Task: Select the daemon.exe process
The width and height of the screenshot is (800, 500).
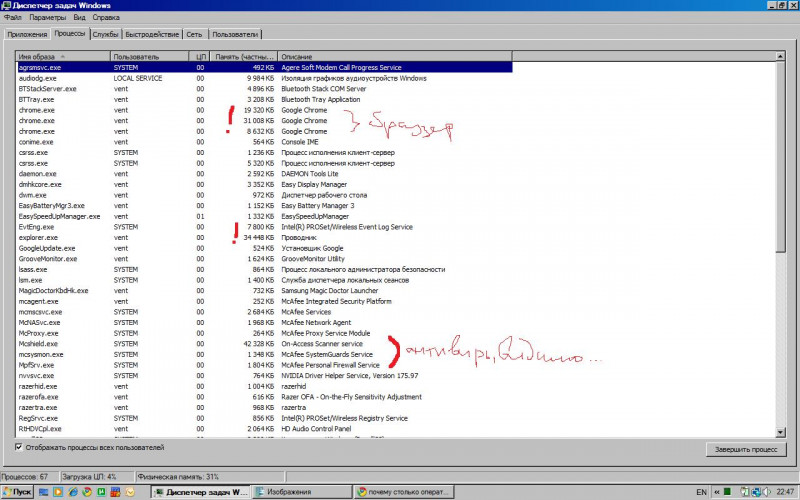Action: pyautogui.click(x=264, y=173)
